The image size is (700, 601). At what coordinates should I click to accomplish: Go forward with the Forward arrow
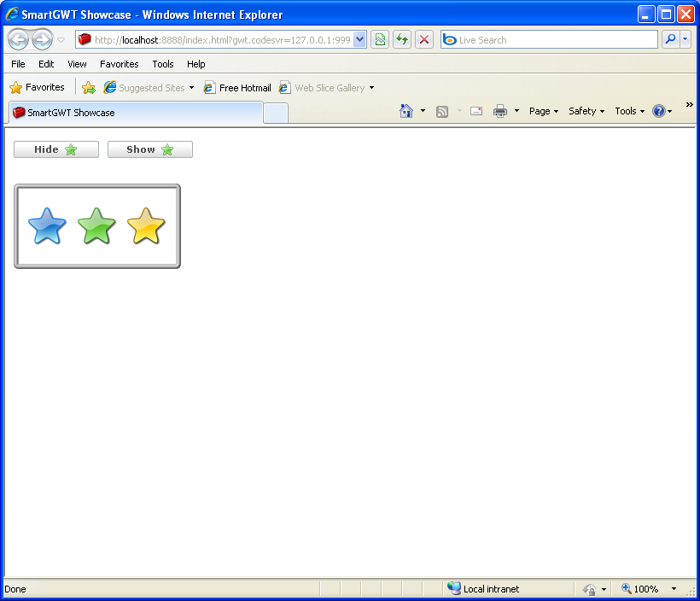(43, 40)
